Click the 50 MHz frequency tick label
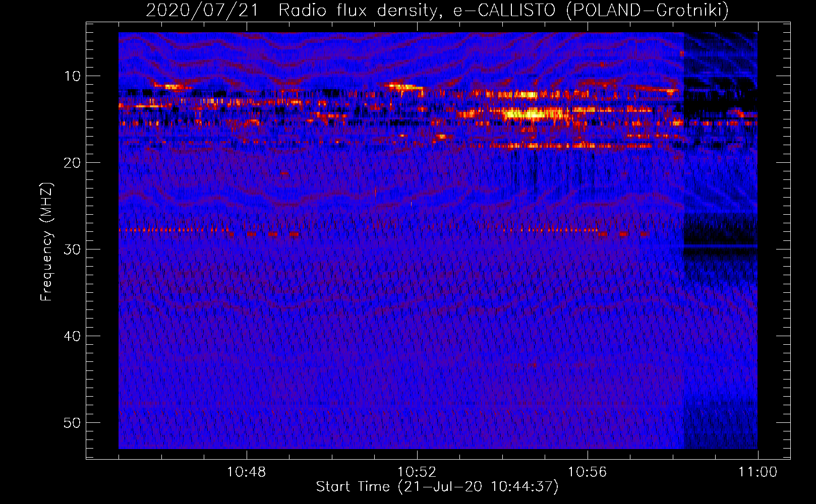The width and height of the screenshot is (816, 504). click(73, 423)
